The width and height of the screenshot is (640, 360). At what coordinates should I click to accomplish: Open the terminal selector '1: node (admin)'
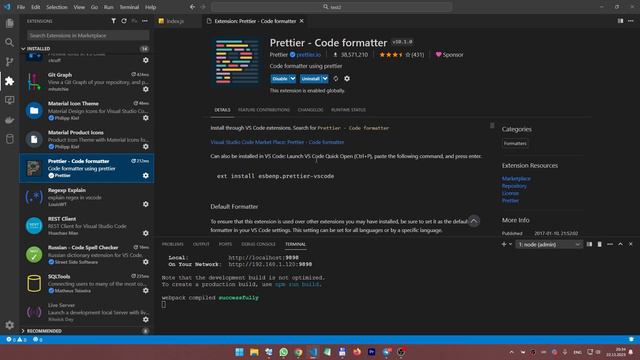point(549,244)
